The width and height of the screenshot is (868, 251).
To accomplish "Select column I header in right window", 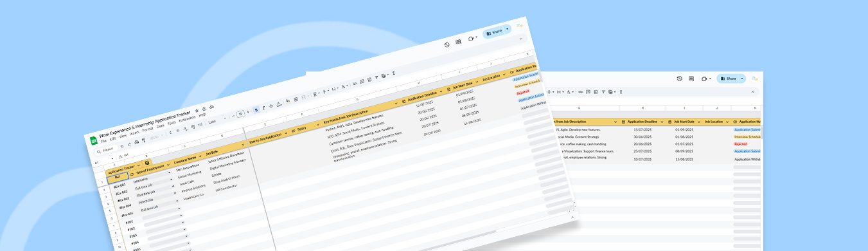I will coord(684,107).
